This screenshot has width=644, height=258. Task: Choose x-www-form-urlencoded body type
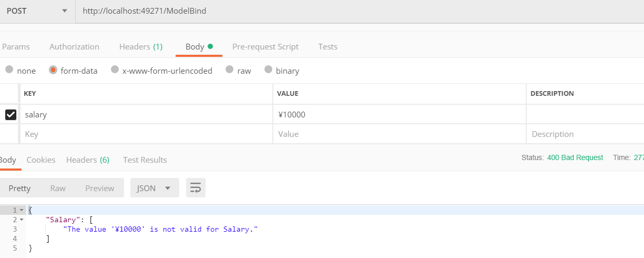point(115,70)
